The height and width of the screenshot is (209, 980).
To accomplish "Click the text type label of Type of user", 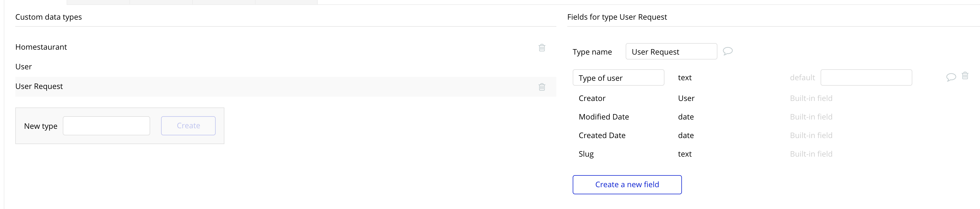I will point(684,78).
